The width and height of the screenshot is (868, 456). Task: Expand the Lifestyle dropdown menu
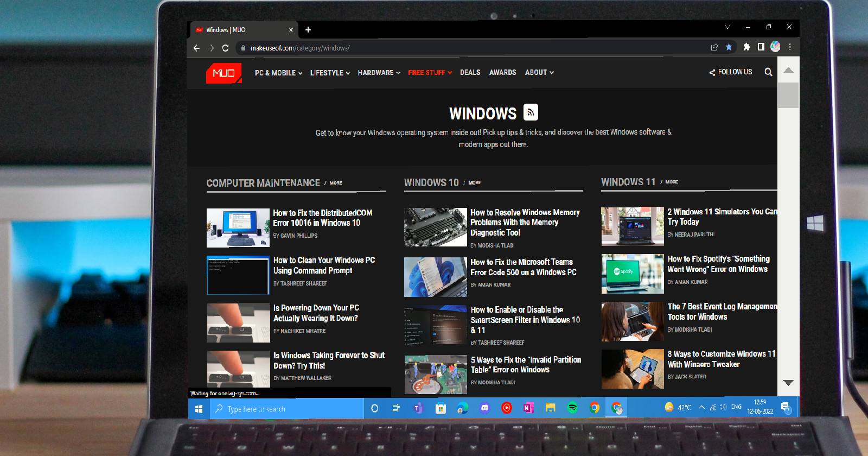tap(330, 73)
